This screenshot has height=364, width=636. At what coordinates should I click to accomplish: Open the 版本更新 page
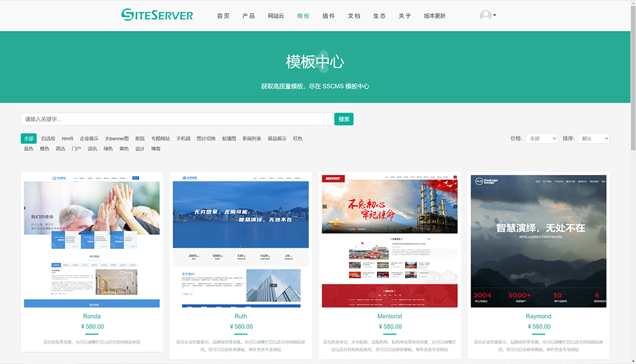pos(435,16)
